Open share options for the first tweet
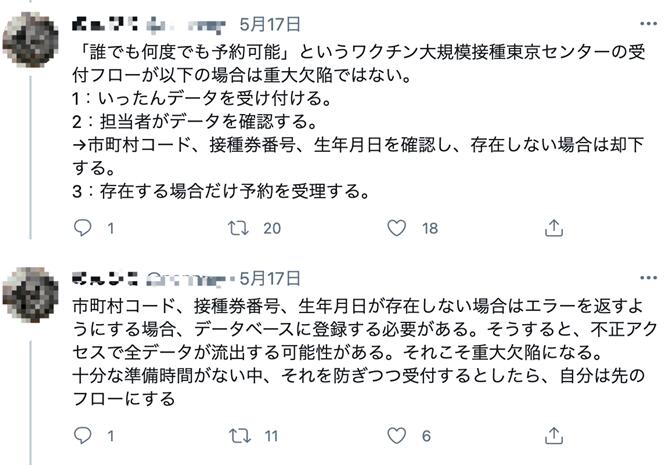The width and height of the screenshot is (668, 465). pos(553,228)
